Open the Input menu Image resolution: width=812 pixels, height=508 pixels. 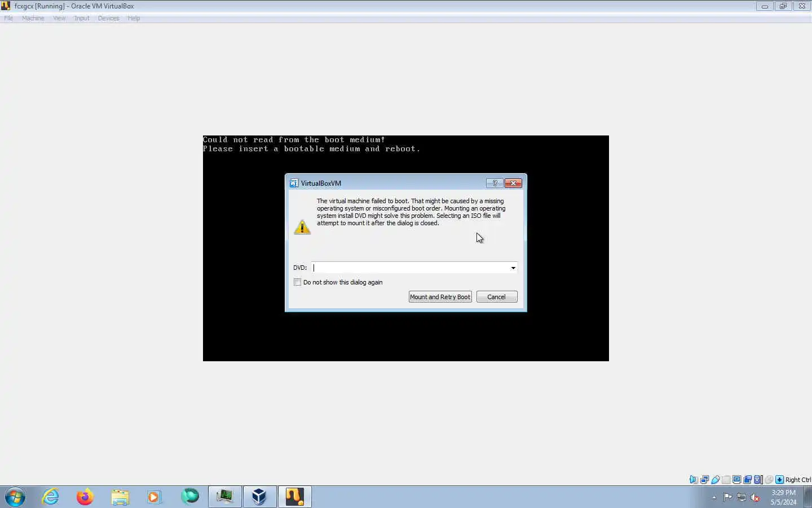click(82, 18)
